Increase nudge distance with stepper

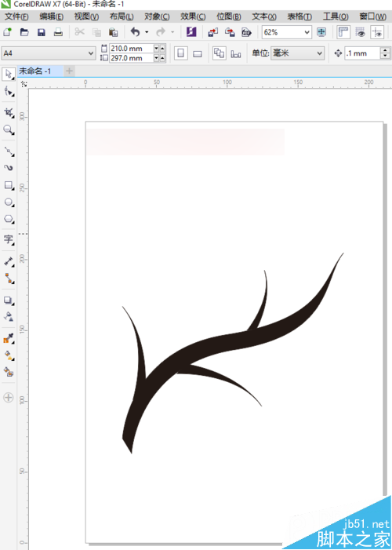(386, 51)
